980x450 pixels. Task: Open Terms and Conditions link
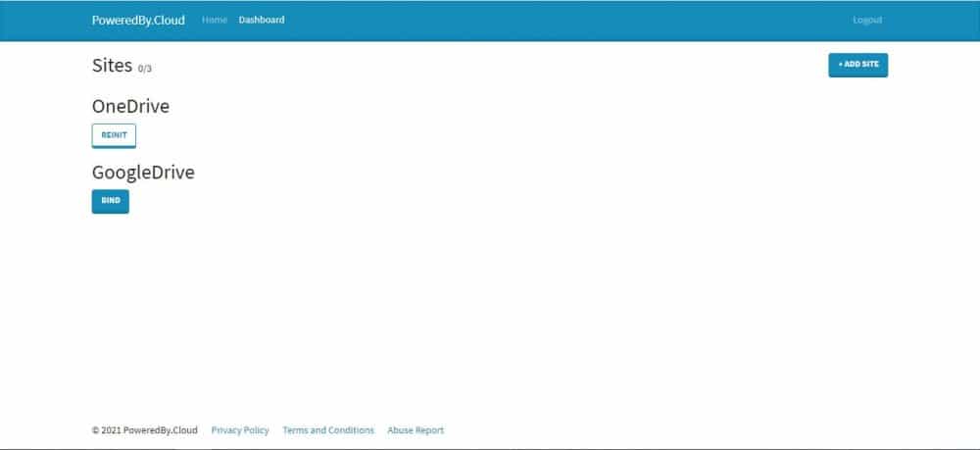coord(328,430)
